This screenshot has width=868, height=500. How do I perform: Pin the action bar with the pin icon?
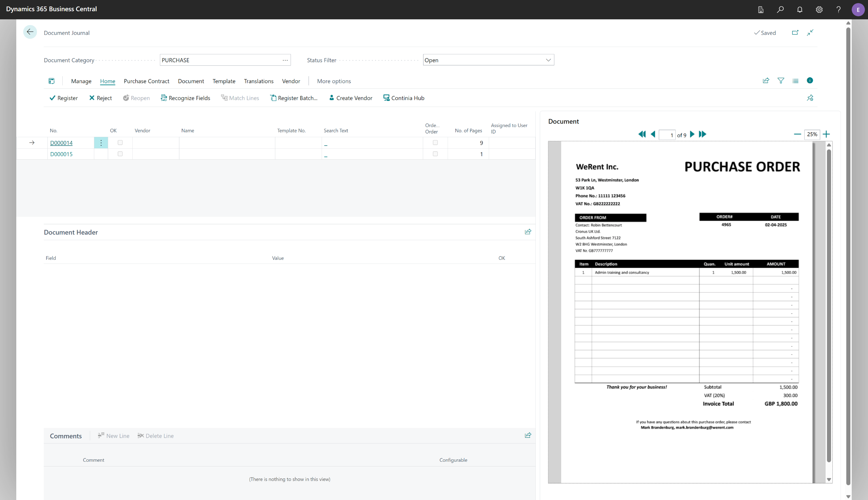pos(810,98)
